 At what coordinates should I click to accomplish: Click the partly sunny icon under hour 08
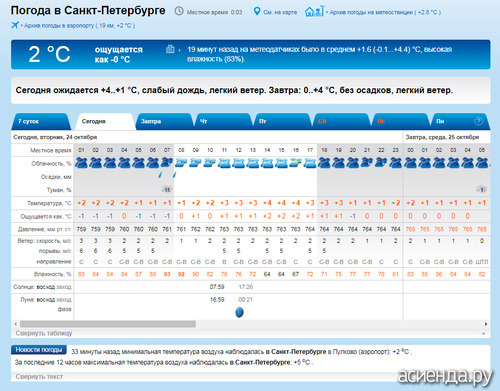tap(181, 163)
